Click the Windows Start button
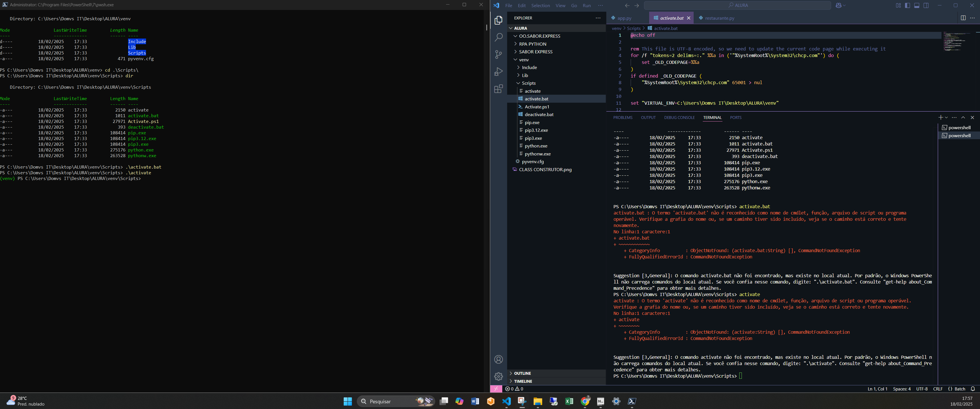Viewport: 980px width, 409px height. 348,401
